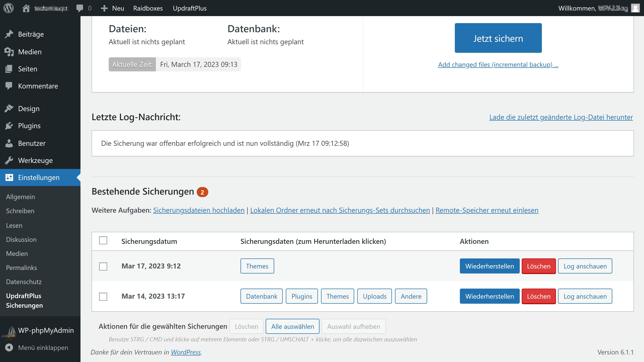Open the site via the home icon
Viewport: 644px width, 362px height.
coord(27,8)
